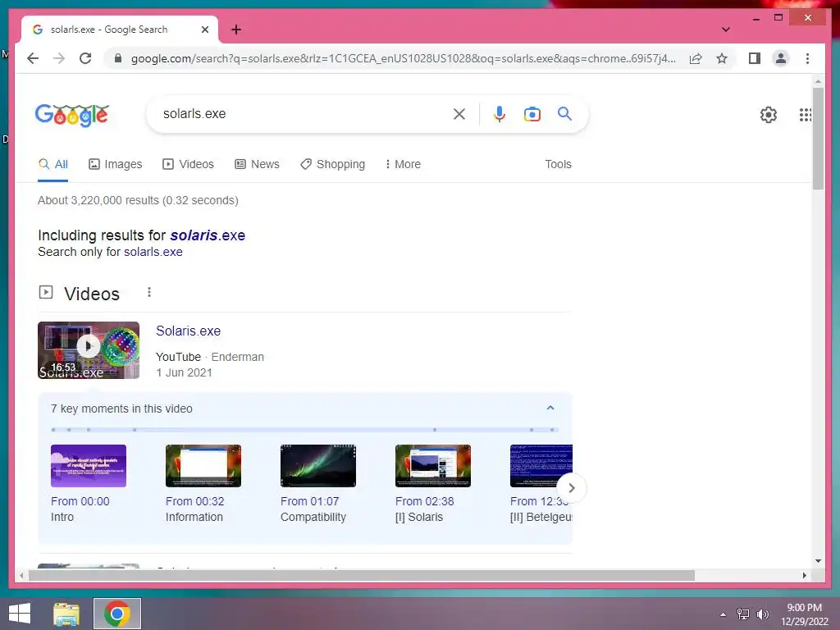The height and width of the screenshot is (630, 840).
Task: Click the horizontal scrollbar thumb
Action: 362,575
